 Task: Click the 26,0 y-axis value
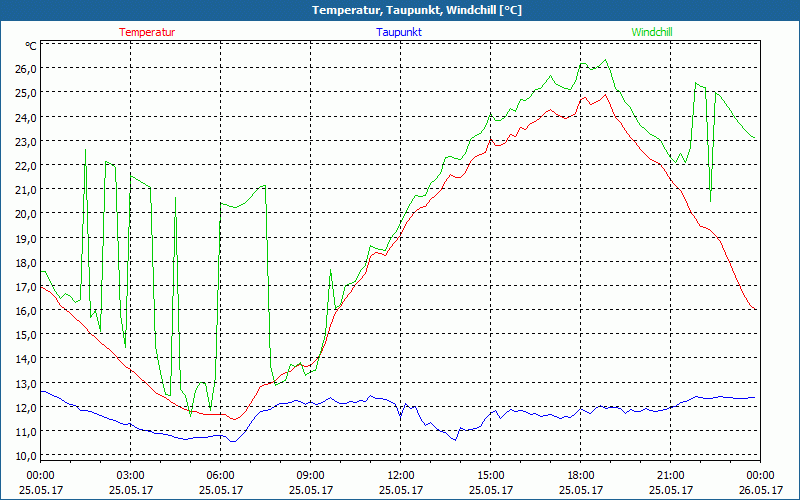tap(26, 68)
